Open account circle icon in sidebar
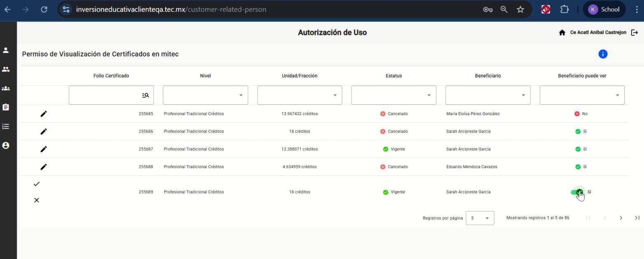The image size is (644, 259). (6, 145)
